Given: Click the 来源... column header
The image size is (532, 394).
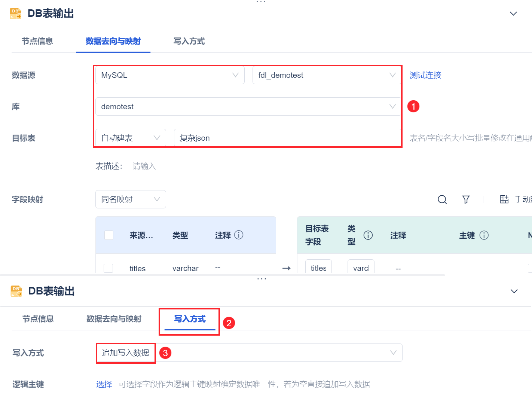Looking at the screenshot, I should [x=141, y=235].
